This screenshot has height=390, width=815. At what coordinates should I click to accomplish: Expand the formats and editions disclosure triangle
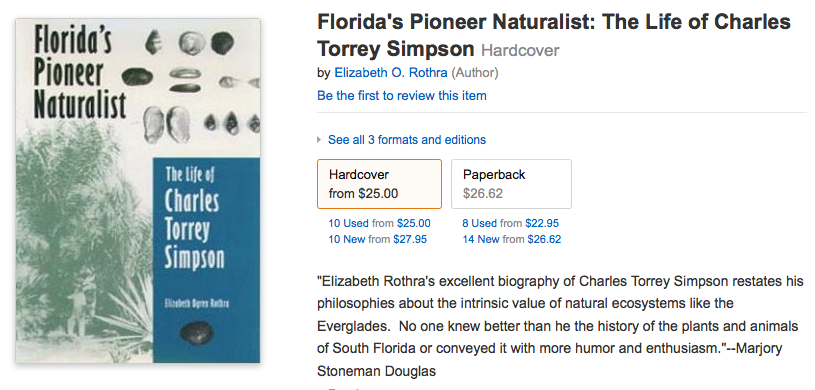click(x=319, y=140)
